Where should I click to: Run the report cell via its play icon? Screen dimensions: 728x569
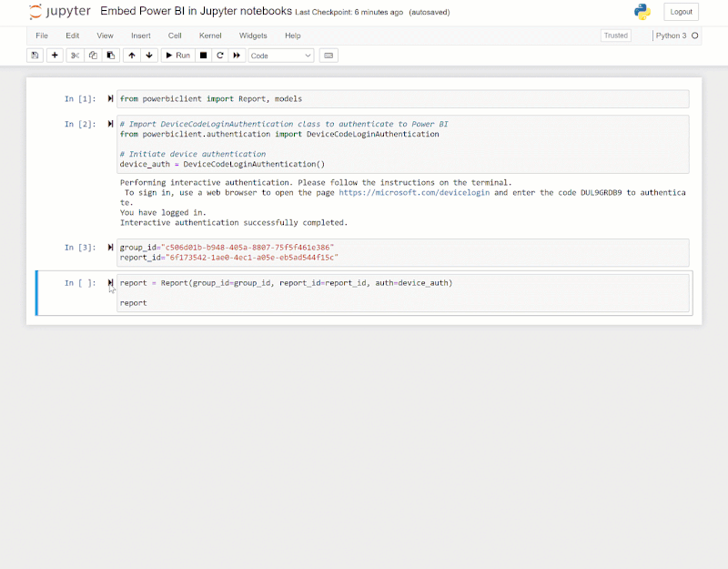[x=110, y=282]
